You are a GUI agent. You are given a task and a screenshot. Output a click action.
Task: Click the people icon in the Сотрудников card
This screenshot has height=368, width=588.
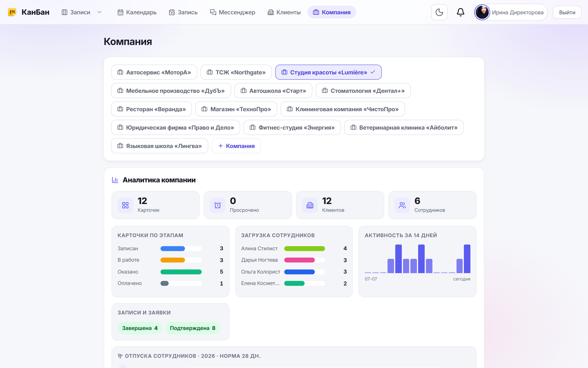point(402,205)
